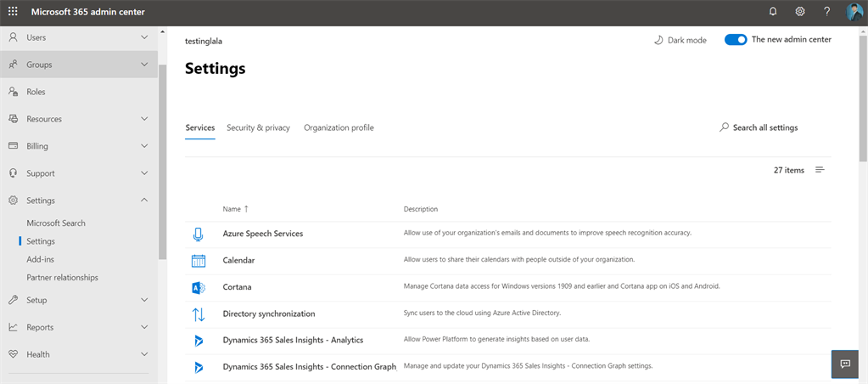Click the Azure Speech Services microphone icon

click(x=199, y=234)
